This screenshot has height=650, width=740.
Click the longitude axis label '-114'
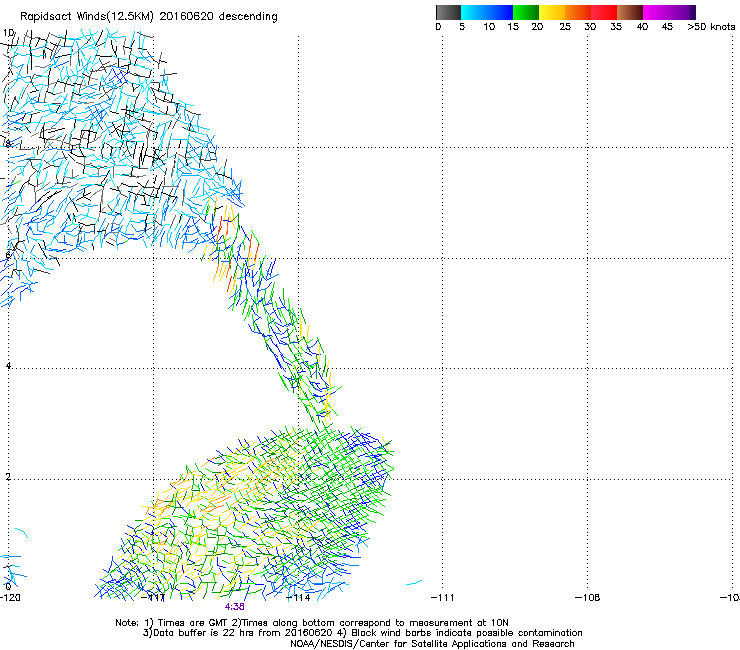298,598
